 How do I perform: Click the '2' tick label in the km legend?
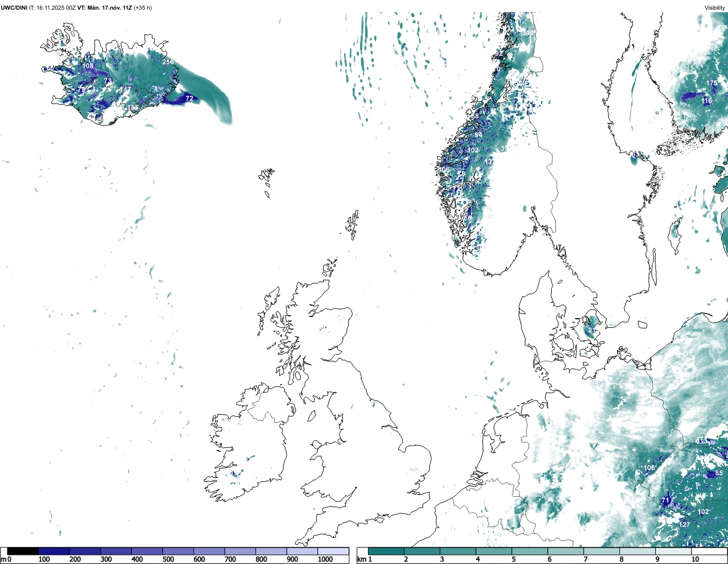click(x=406, y=559)
